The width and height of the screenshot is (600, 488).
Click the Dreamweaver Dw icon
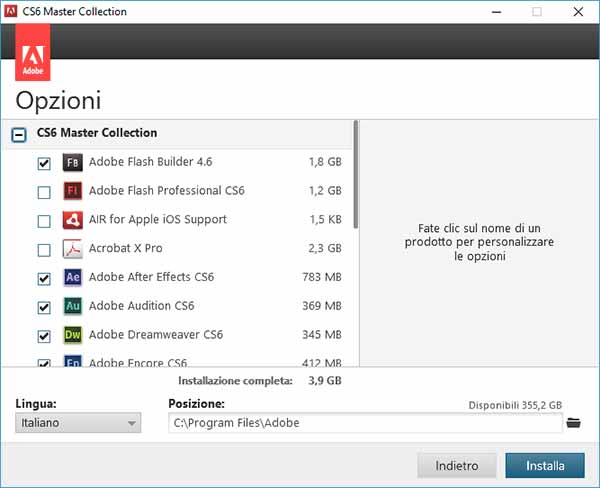point(73,335)
